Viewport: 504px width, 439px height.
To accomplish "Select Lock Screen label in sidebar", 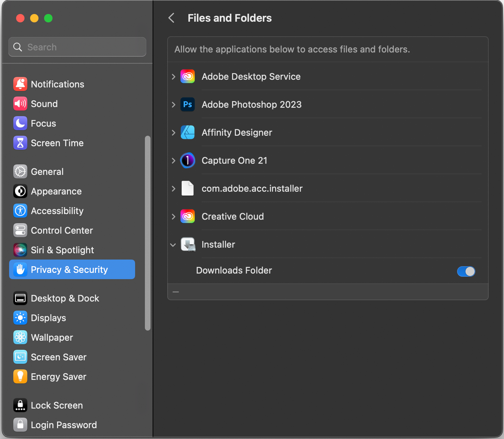I will [x=57, y=405].
